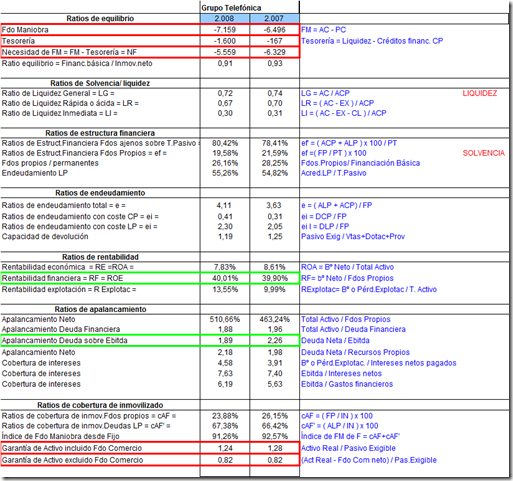Image resolution: width=513 pixels, height=481 pixels.
Task: Click the 'Capacidad de devolución' row label
Action: coord(45,237)
